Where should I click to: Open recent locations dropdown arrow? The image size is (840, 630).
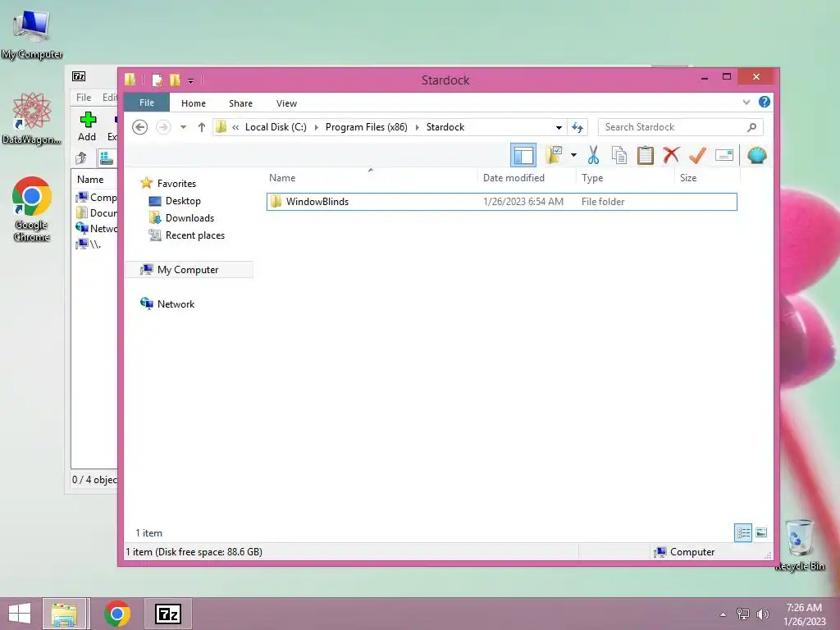pos(183,127)
